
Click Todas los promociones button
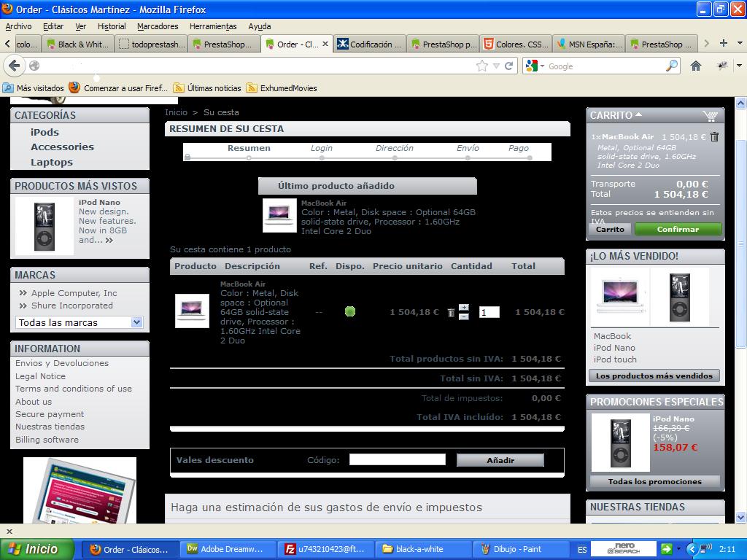654,481
